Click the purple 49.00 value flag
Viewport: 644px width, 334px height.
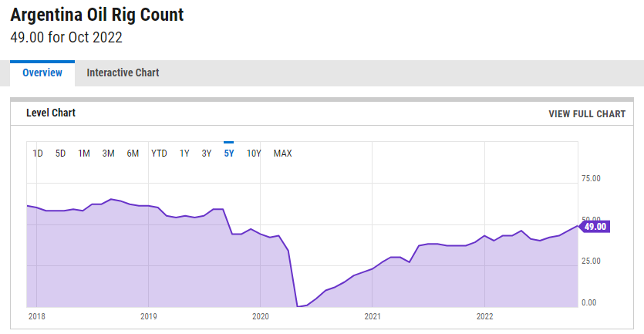tap(595, 226)
